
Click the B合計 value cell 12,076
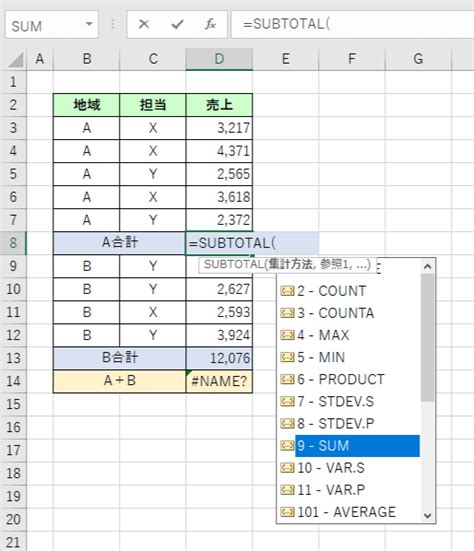[x=219, y=358]
